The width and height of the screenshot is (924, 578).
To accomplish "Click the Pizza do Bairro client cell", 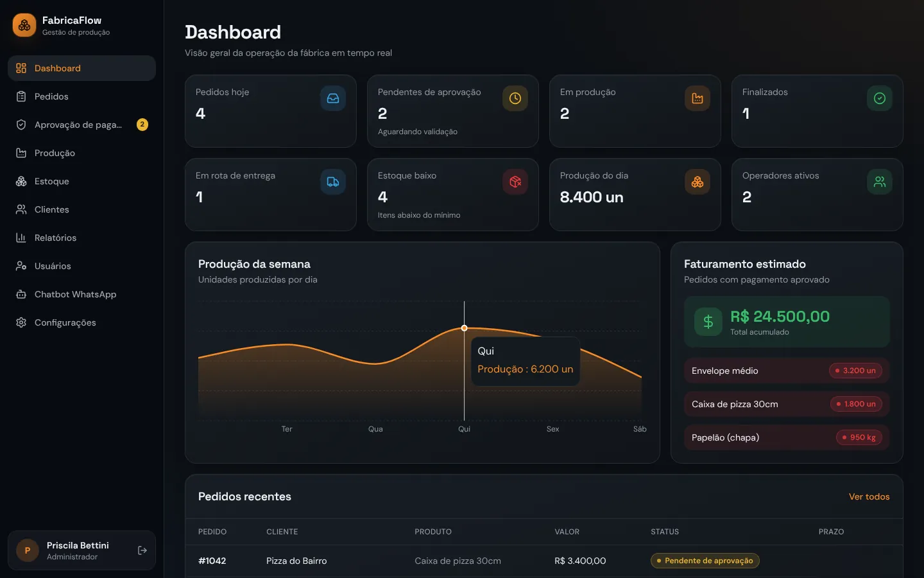I will coord(296,561).
